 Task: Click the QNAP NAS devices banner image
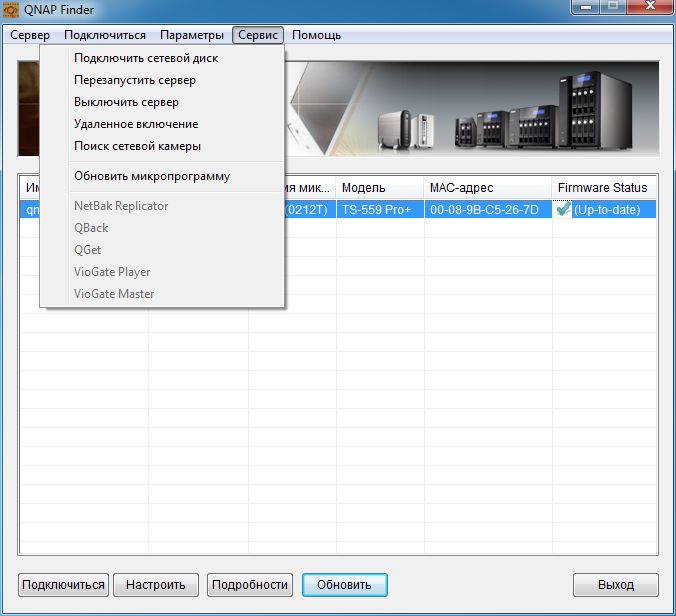click(x=472, y=109)
